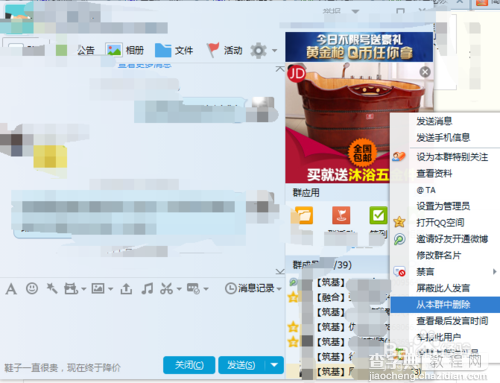Click the 关闭(C) button
The image size is (500, 383).
point(189,365)
